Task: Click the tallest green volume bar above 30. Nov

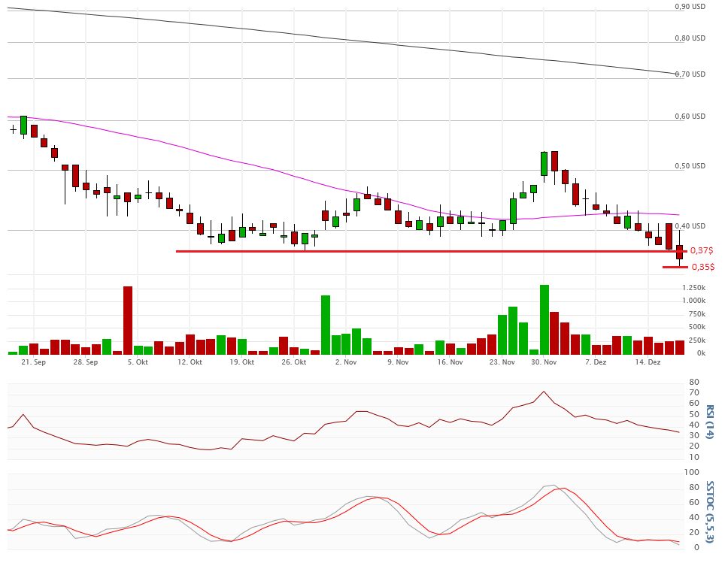Action: [544, 319]
